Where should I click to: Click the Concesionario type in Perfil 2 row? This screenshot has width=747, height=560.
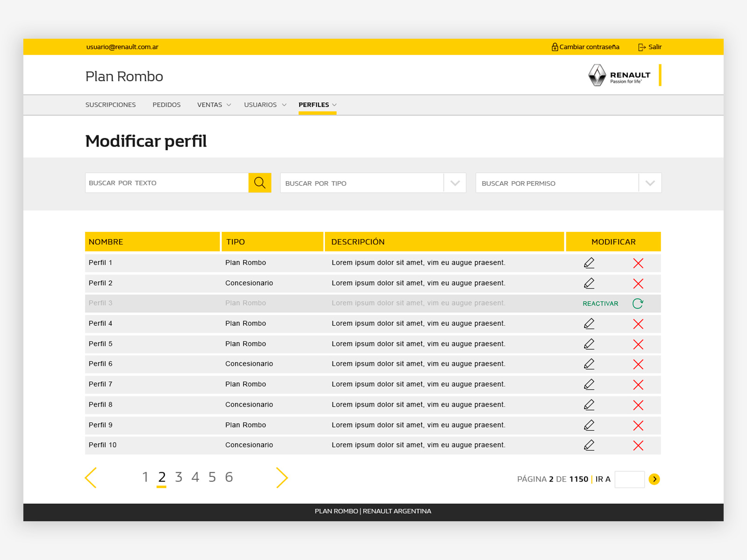click(249, 283)
